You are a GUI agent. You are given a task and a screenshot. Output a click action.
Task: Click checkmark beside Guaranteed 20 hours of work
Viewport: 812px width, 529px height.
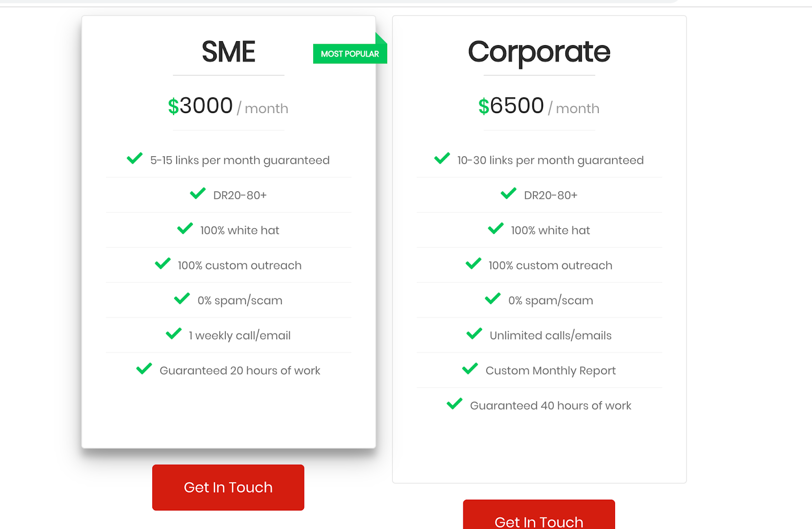pyautogui.click(x=144, y=369)
